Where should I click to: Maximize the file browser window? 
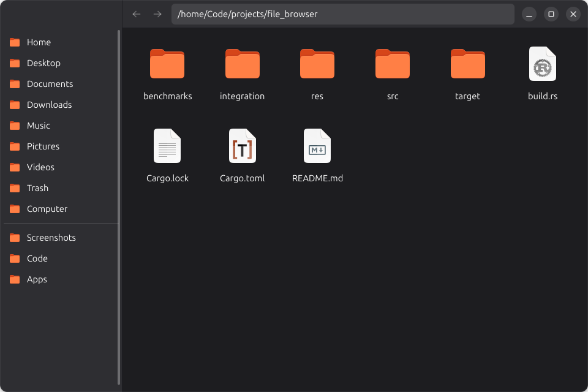click(551, 14)
